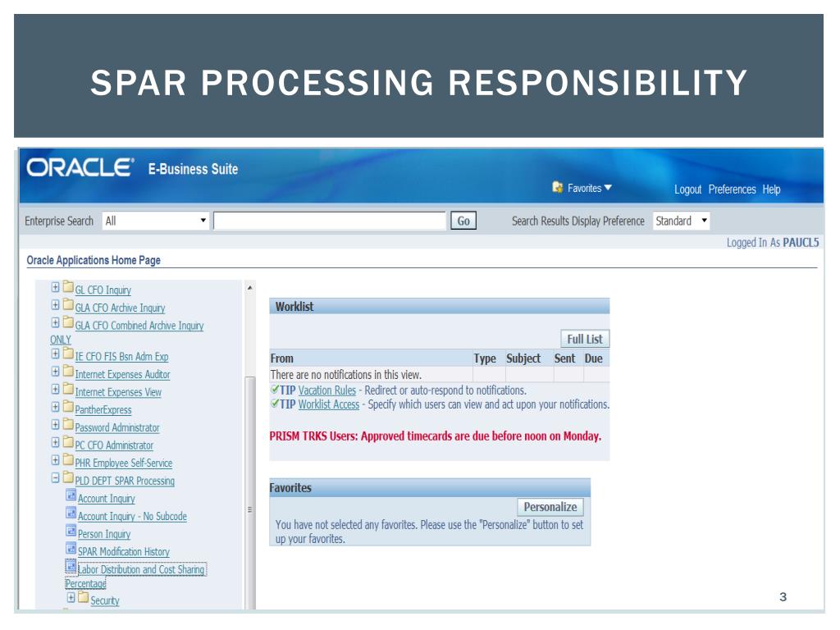Expand the GL CFO Inquiry tree node

tap(55, 287)
